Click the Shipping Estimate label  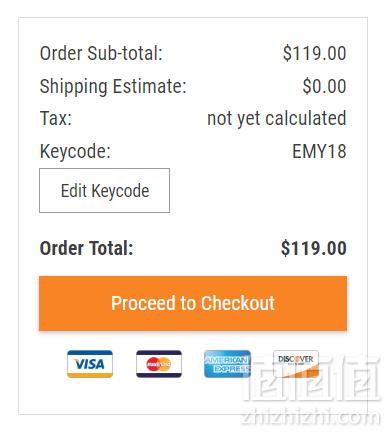click(113, 86)
